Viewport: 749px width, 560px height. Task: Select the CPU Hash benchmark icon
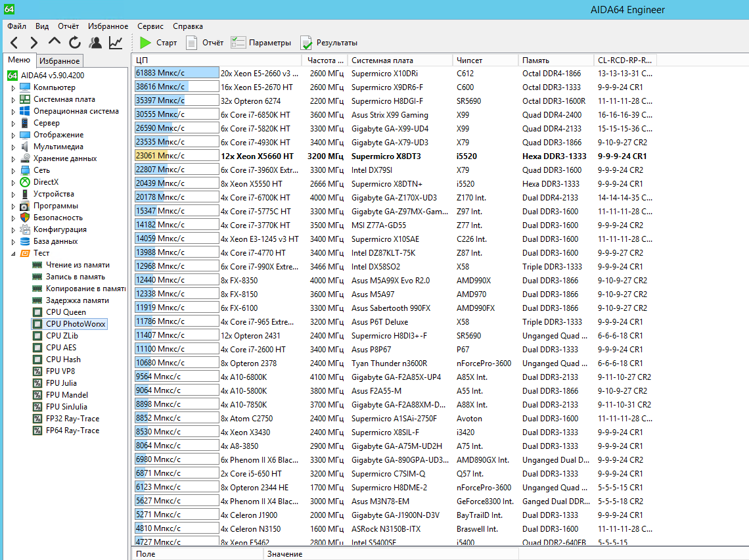(x=37, y=360)
